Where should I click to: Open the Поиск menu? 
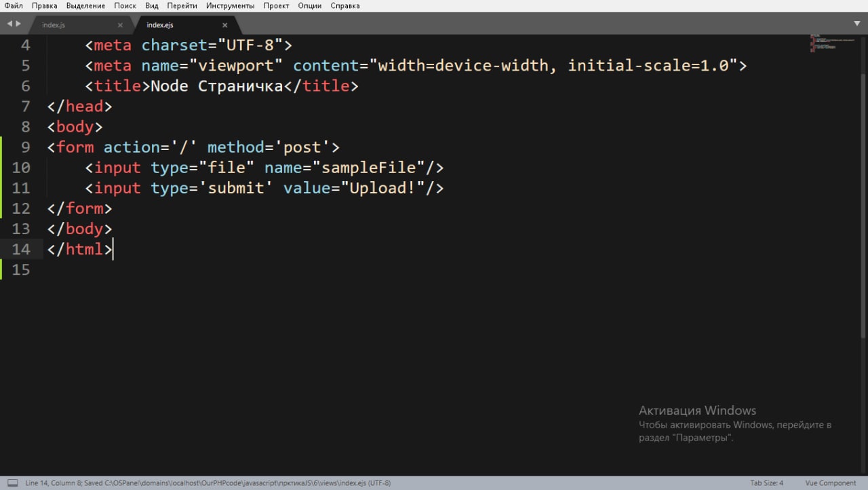(x=125, y=5)
